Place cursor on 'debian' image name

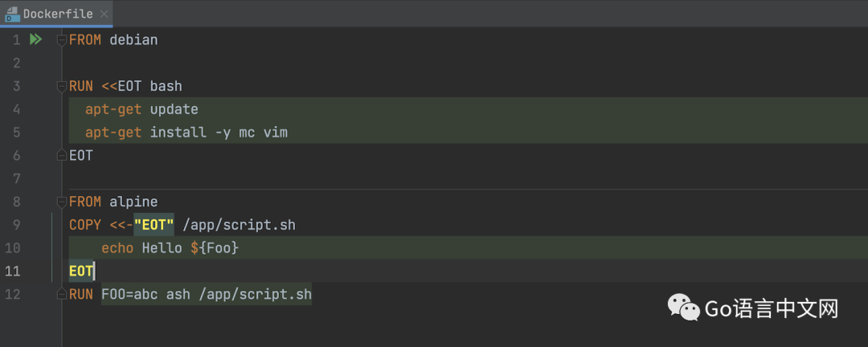[x=133, y=39]
